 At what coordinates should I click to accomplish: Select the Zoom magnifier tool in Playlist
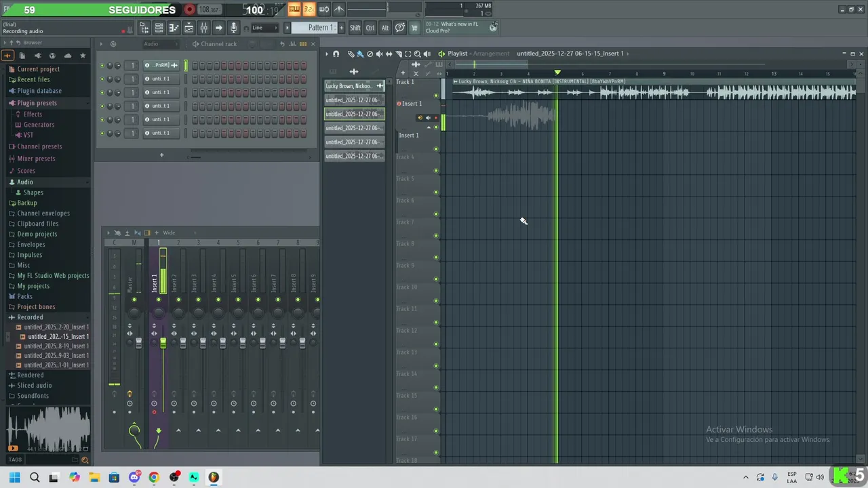(417, 54)
